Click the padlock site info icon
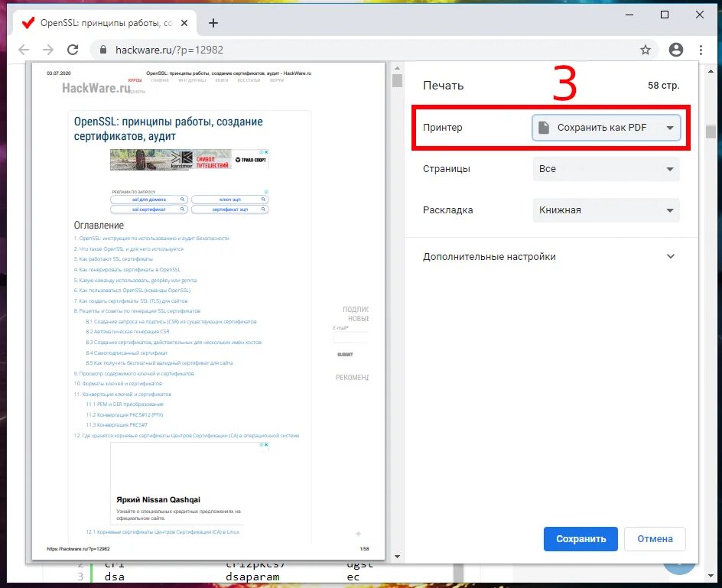 tap(103, 50)
